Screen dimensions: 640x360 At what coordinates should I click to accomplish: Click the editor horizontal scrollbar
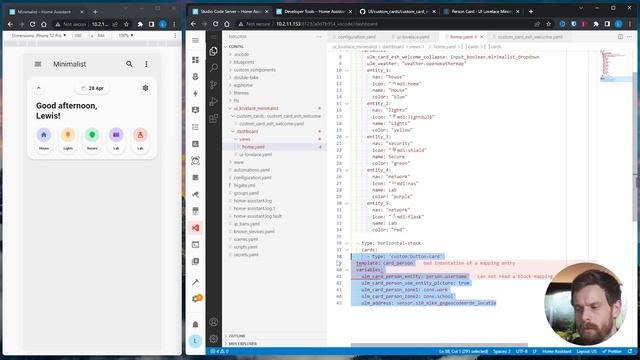439,345
